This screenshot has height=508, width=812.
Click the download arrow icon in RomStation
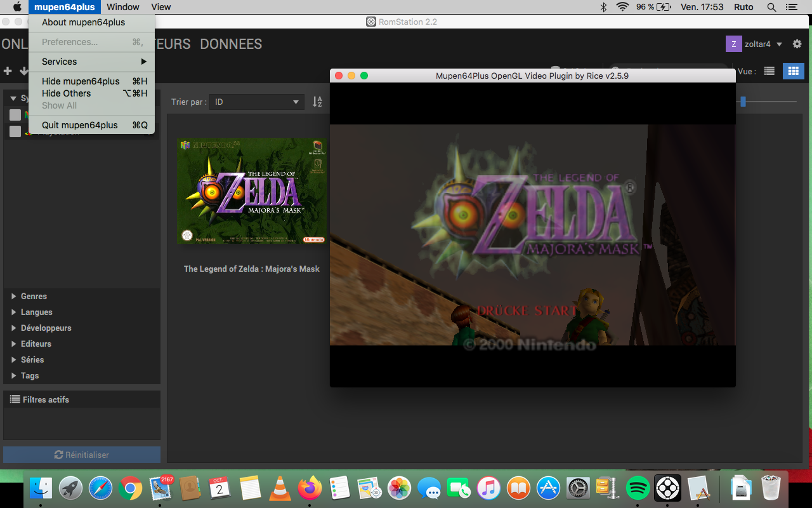point(24,71)
